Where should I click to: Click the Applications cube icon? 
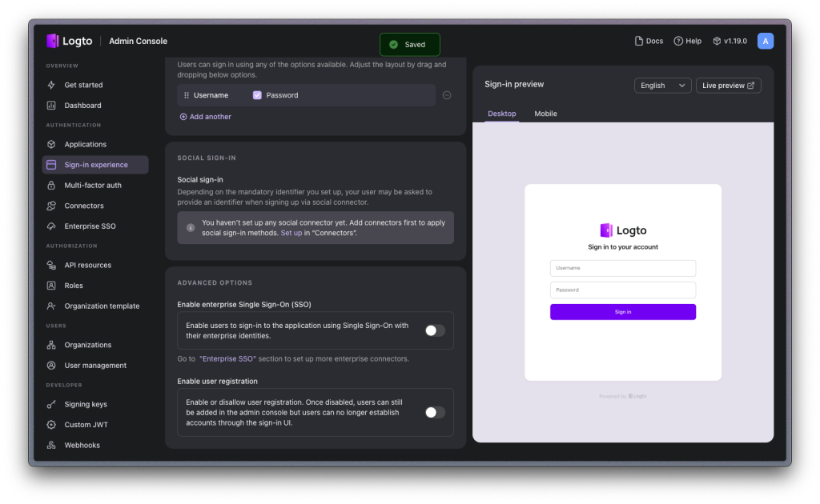pos(51,145)
